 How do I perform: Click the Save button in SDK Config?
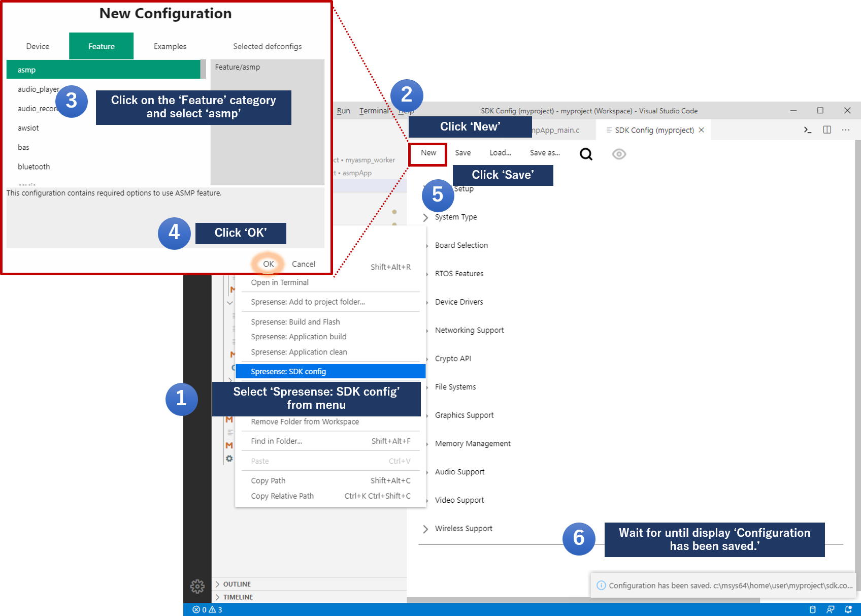click(x=462, y=153)
